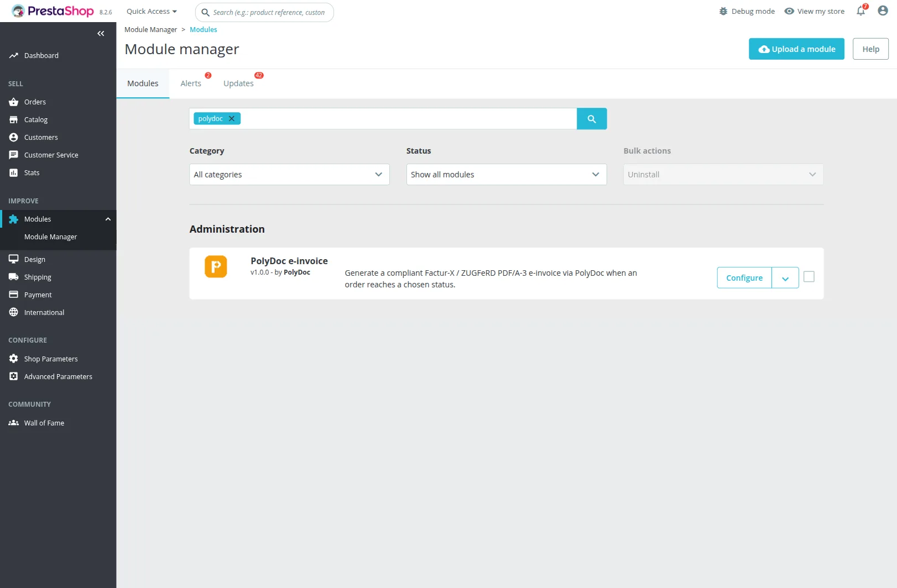This screenshot has width=897, height=588.
Task: Click the Wall of Fame people icon
Action: [x=14, y=423]
